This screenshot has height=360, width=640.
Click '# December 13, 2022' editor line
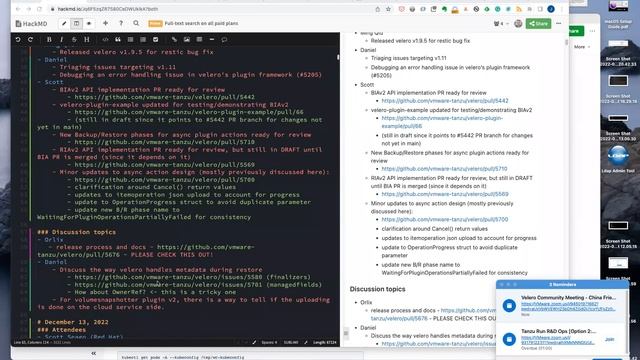pyautogui.click(x=73, y=322)
